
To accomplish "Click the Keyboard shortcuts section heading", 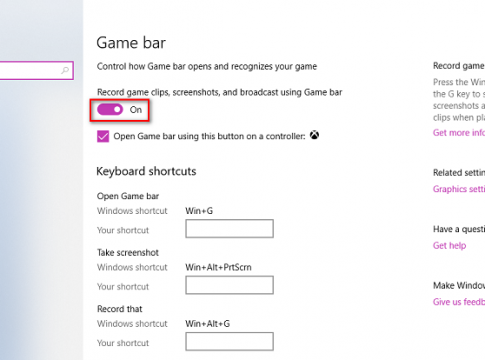I will point(146,171).
